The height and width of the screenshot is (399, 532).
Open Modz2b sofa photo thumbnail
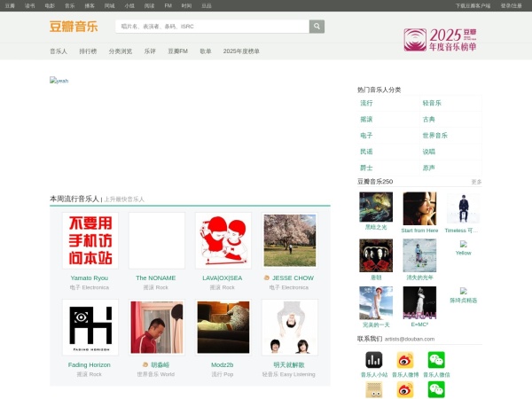tap(223, 327)
